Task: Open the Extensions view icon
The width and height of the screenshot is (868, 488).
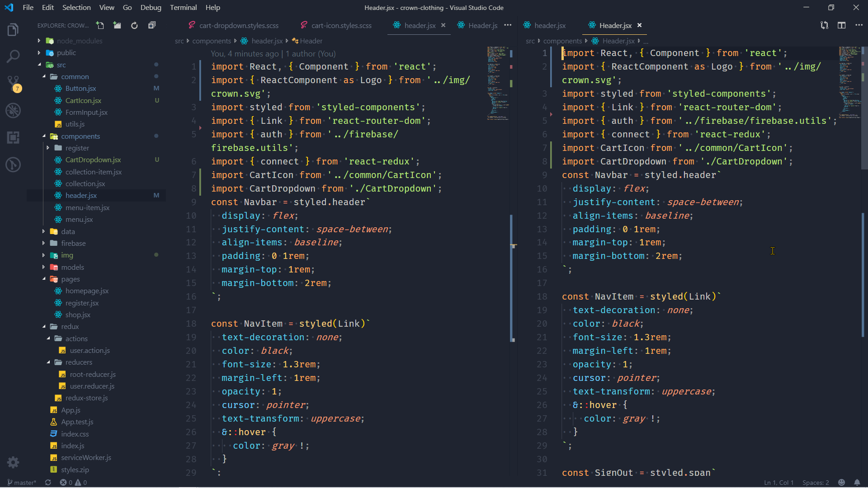Action: 13,137
